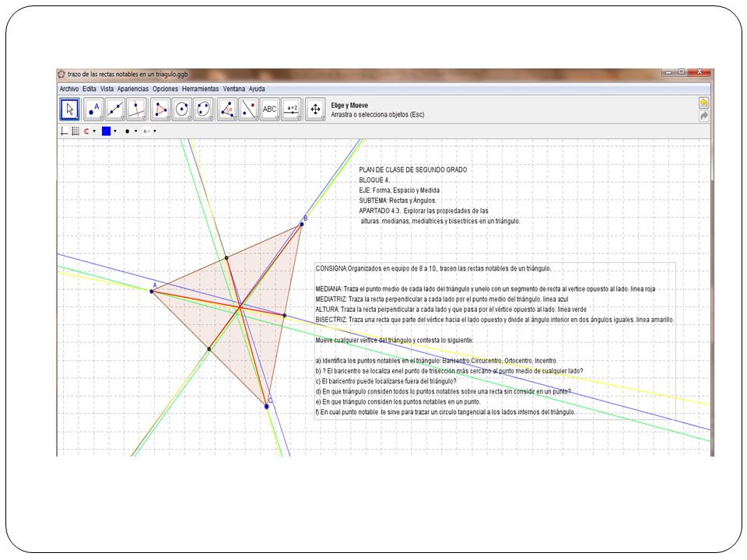Open the Apariencias menu
Viewport: 747px width, 560px height.
(x=133, y=89)
